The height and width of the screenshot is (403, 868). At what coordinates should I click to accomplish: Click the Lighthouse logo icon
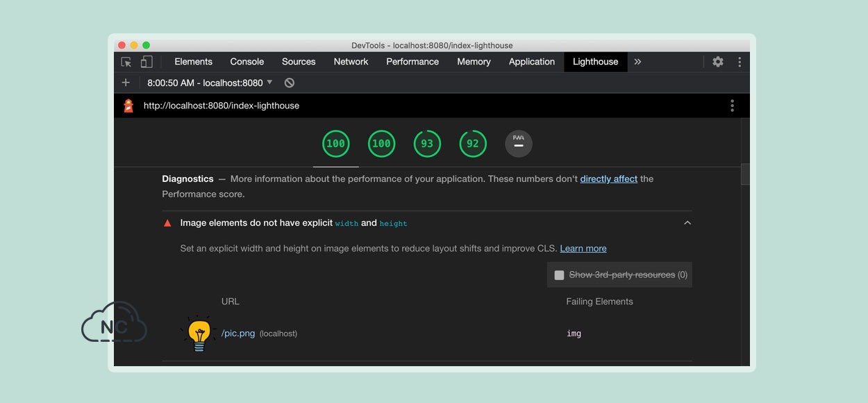coord(128,106)
